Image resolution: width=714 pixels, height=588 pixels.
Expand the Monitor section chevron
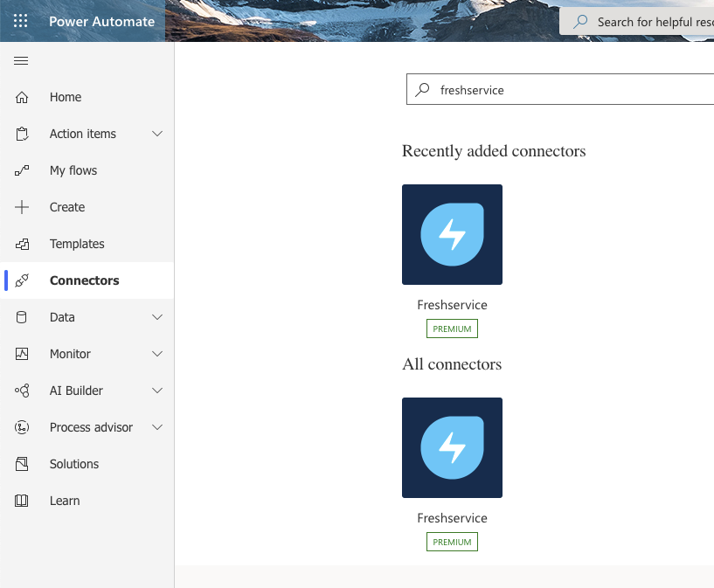pos(157,354)
